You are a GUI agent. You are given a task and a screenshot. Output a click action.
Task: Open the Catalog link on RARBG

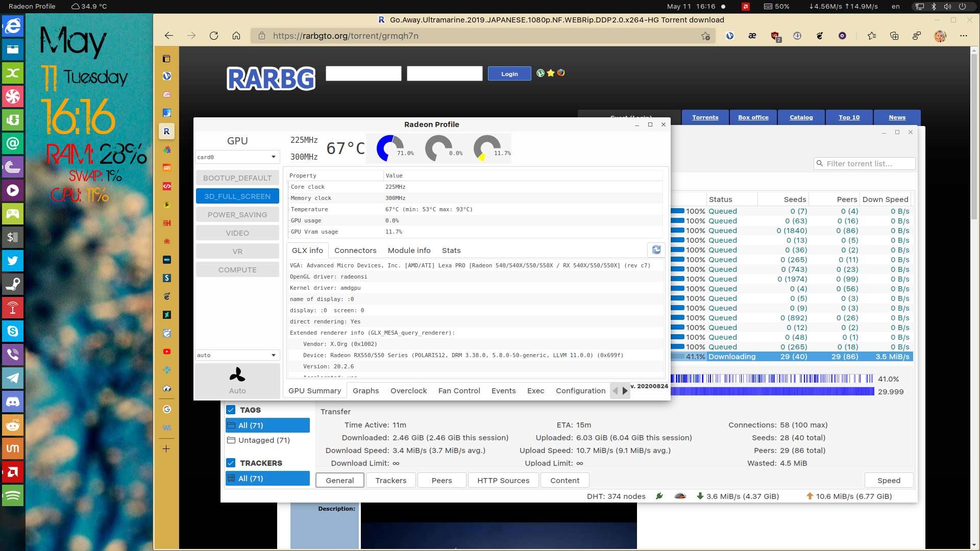[x=801, y=117]
